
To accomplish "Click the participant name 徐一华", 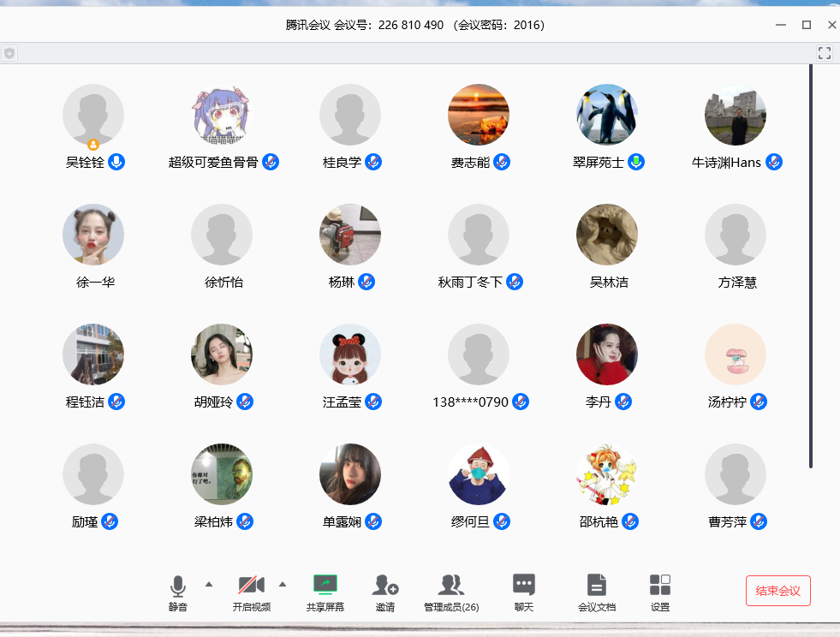I will coord(95,282).
